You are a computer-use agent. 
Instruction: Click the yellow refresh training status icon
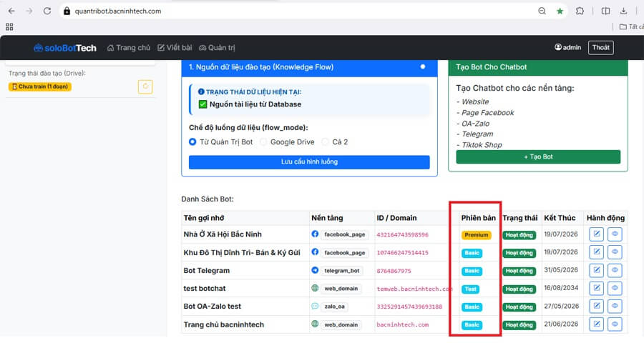[x=145, y=86]
